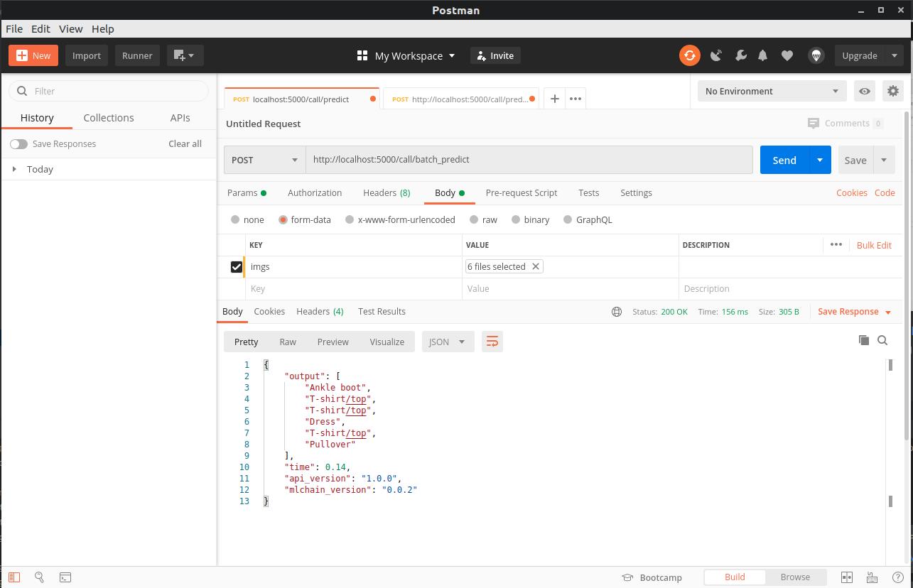
Task: Copy response with the copy icon
Action: click(x=864, y=340)
